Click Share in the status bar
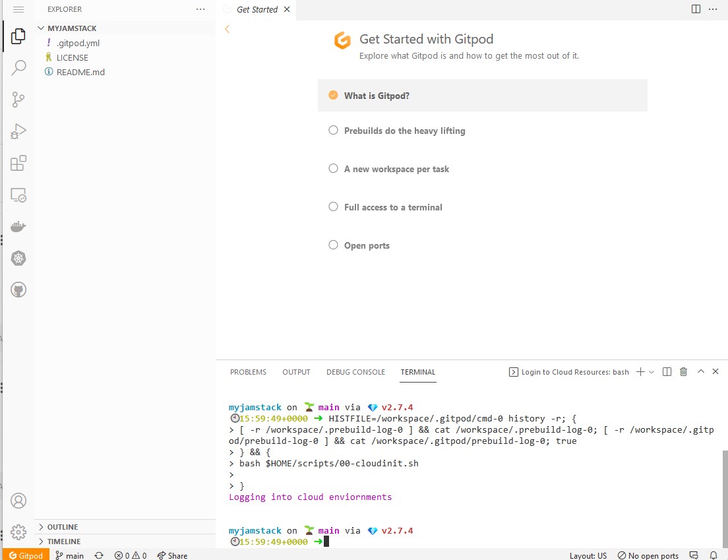 click(172, 555)
